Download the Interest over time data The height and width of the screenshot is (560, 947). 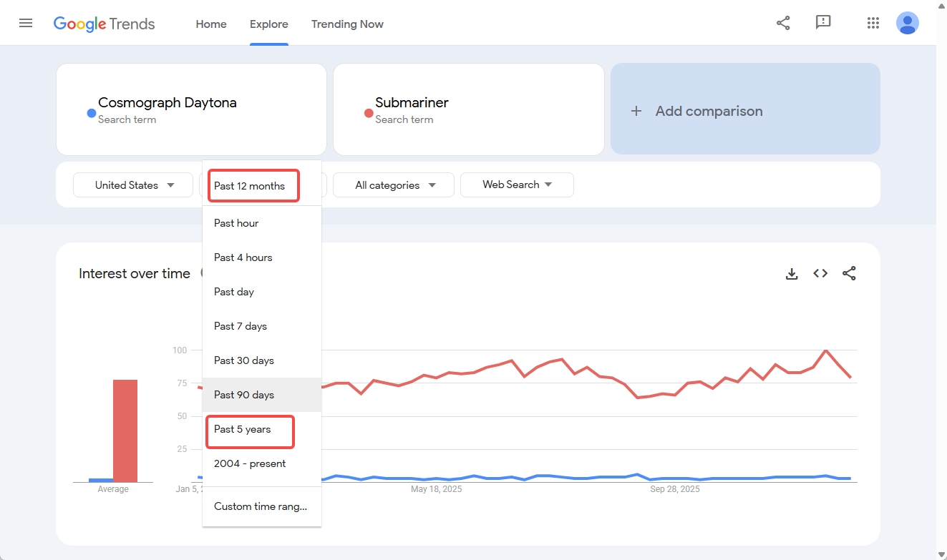[792, 273]
